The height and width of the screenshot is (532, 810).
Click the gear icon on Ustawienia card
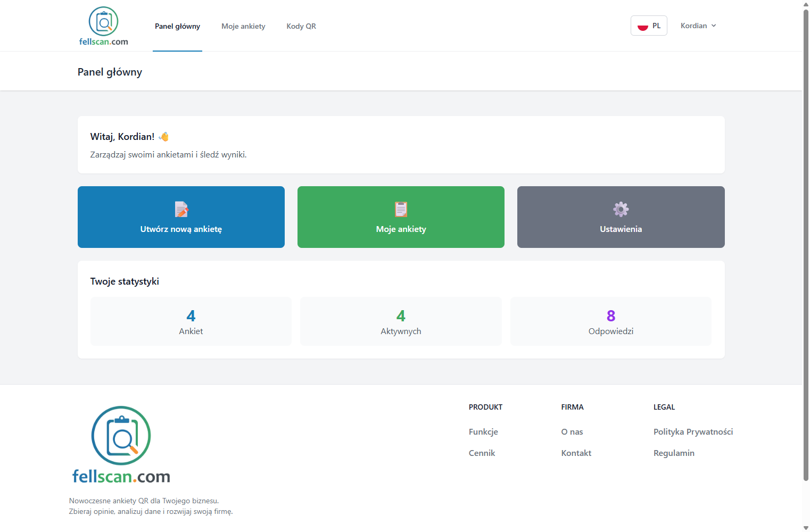coord(621,209)
